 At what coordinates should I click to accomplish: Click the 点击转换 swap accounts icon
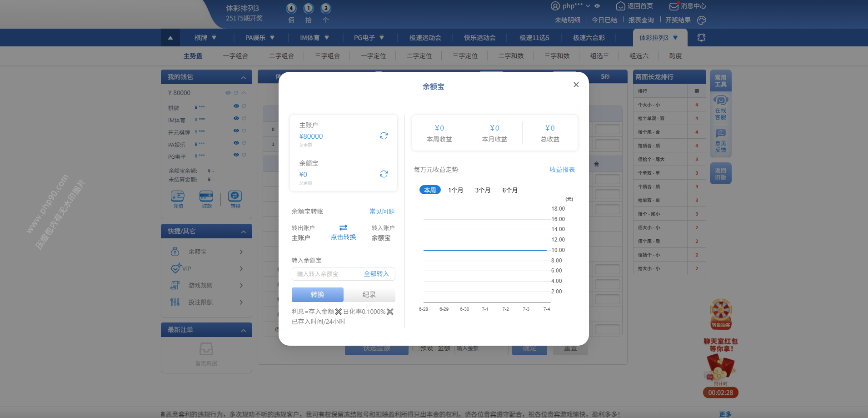click(343, 227)
